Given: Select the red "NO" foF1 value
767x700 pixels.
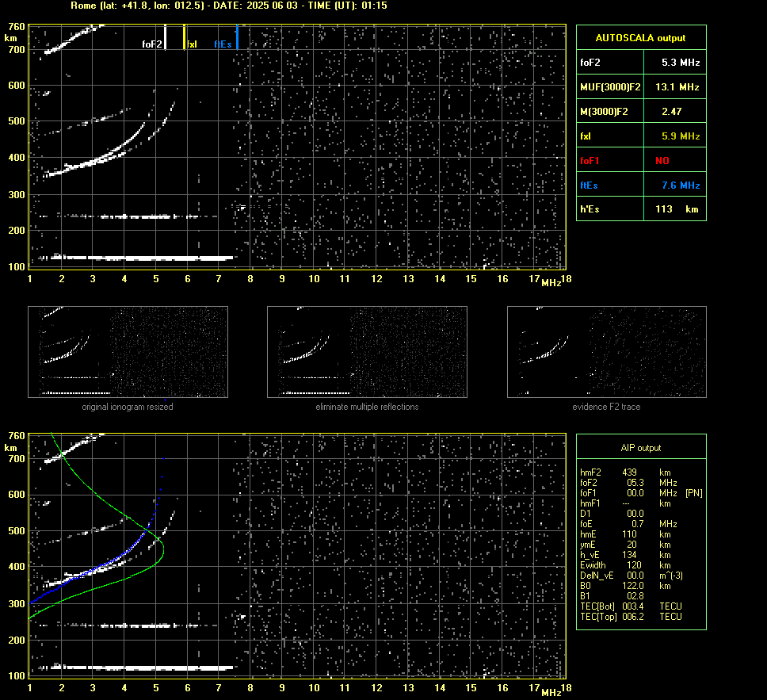Looking at the screenshot, I should pyautogui.click(x=662, y=161).
